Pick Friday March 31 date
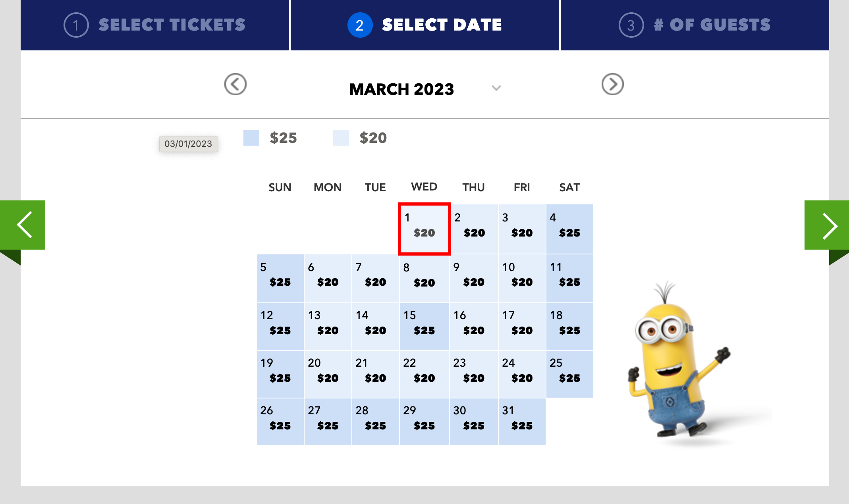Viewport: 849px width, 504px height. coord(522,421)
